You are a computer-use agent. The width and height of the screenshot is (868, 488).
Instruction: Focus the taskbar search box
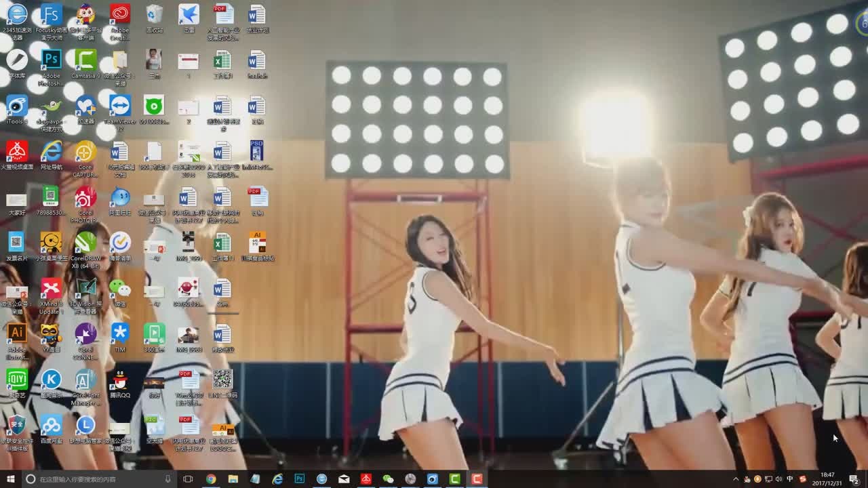(98, 479)
